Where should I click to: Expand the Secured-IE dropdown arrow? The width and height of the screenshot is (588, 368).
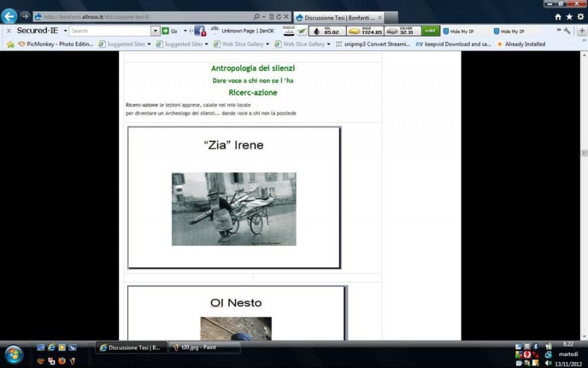pyautogui.click(x=65, y=31)
